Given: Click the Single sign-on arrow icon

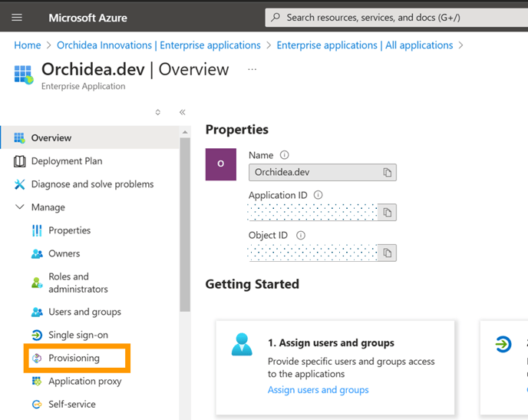Looking at the screenshot, I should (x=37, y=335).
